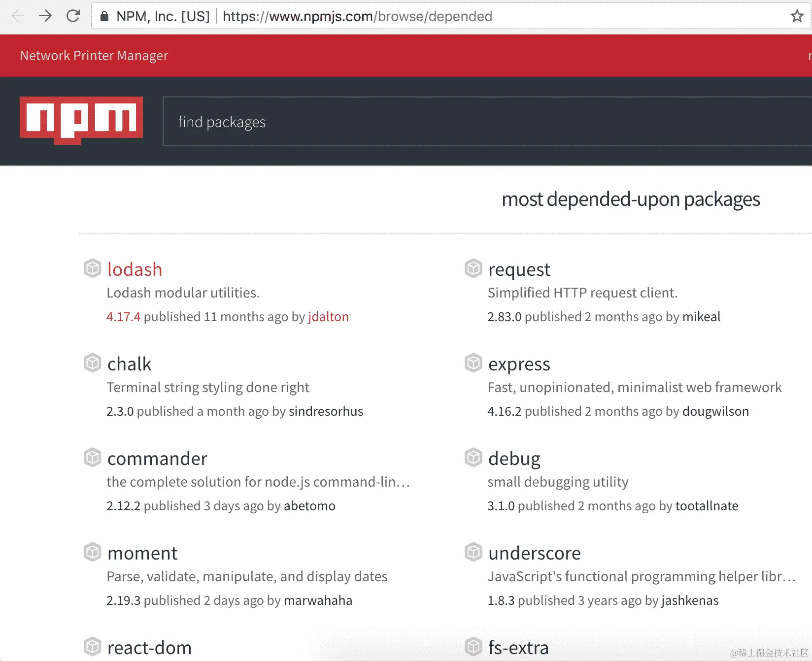Image resolution: width=812 pixels, height=661 pixels.
Task: Reload the page with refresh icon
Action: (x=73, y=16)
